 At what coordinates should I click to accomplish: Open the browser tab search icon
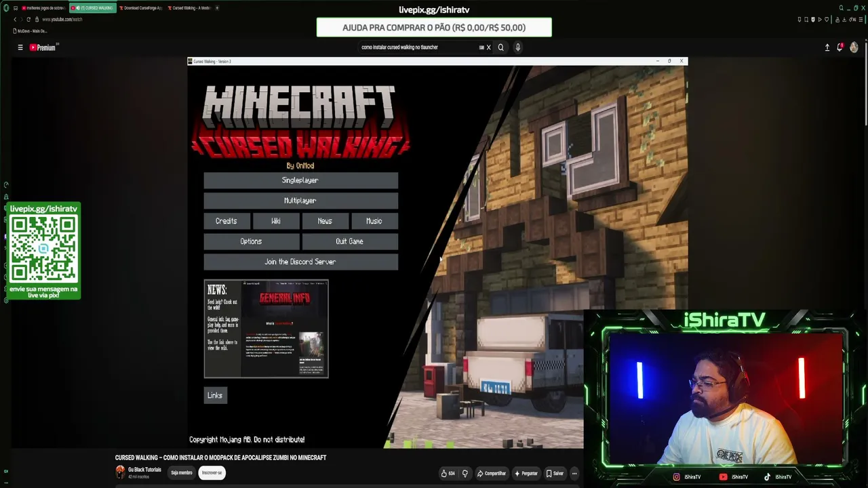(841, 8)
